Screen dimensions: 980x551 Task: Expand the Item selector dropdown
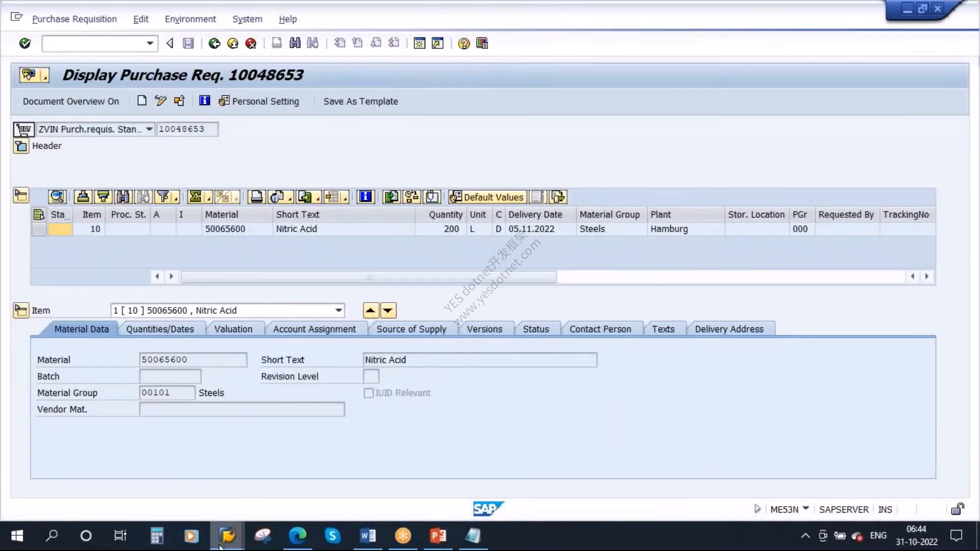pyautogui.click(x=338, y=310)
